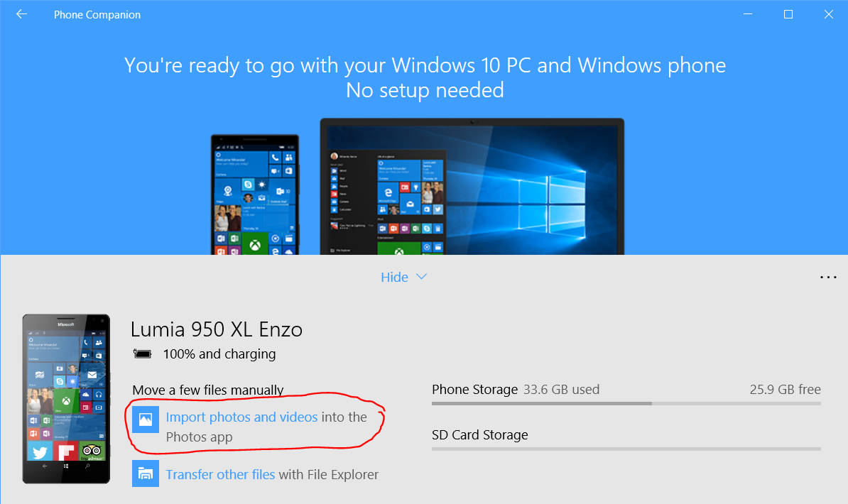Collapse panel with the Hide chevron

coord(422,277)
